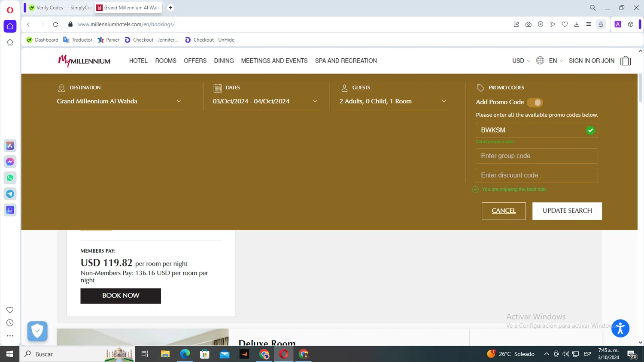
Task: Open the Opera menu logo
Action: [x=10, y=10]
